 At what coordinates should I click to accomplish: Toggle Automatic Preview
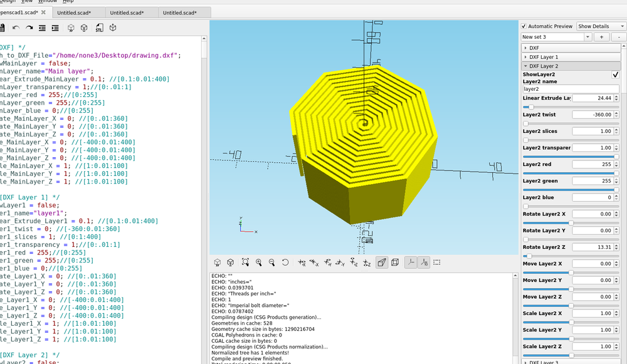pos(524,26)
